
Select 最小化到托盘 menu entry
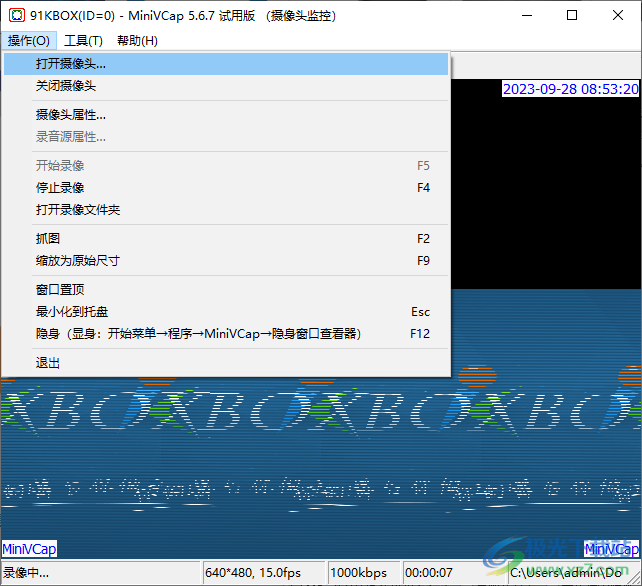click(x=226, y=312)
